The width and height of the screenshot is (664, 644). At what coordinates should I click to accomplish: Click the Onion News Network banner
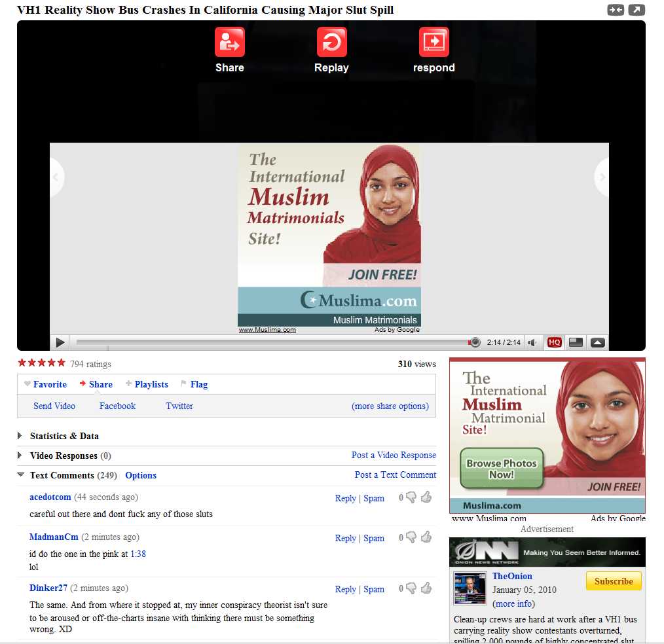547,552
